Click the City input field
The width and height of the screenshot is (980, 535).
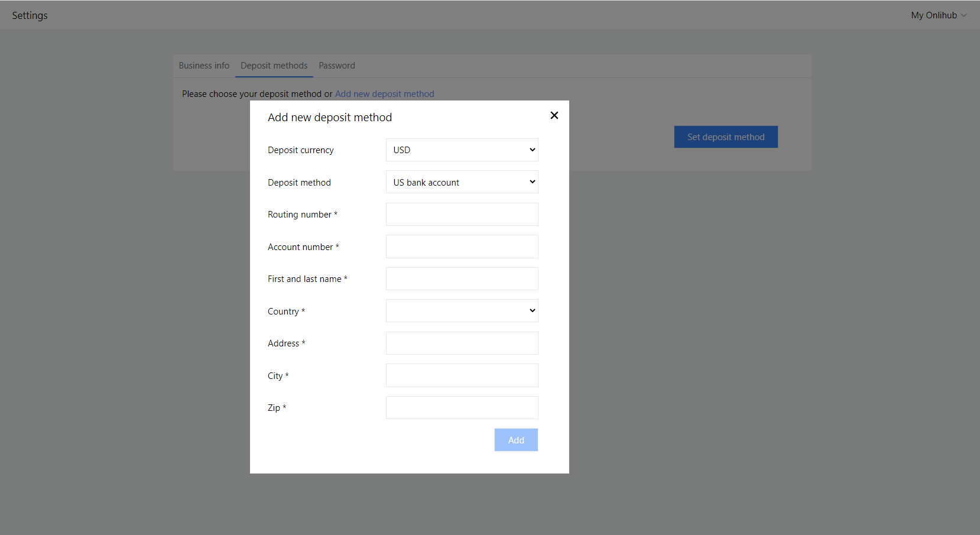(x=462, y=375)
